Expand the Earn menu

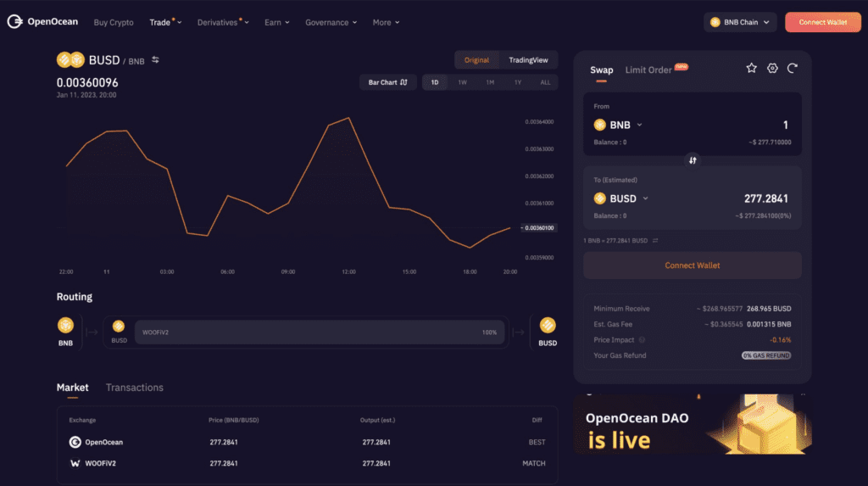click(277, 22)
